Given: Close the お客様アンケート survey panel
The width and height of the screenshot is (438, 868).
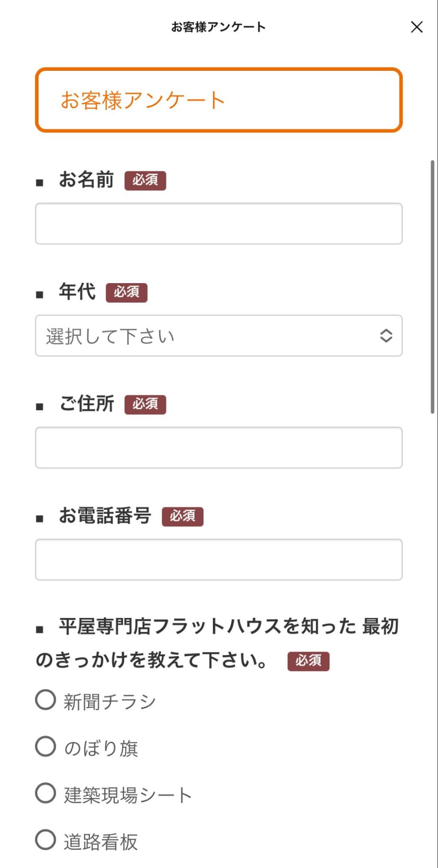Looking at the screenshot, I should pyautogui.click(x=417, y=28).
